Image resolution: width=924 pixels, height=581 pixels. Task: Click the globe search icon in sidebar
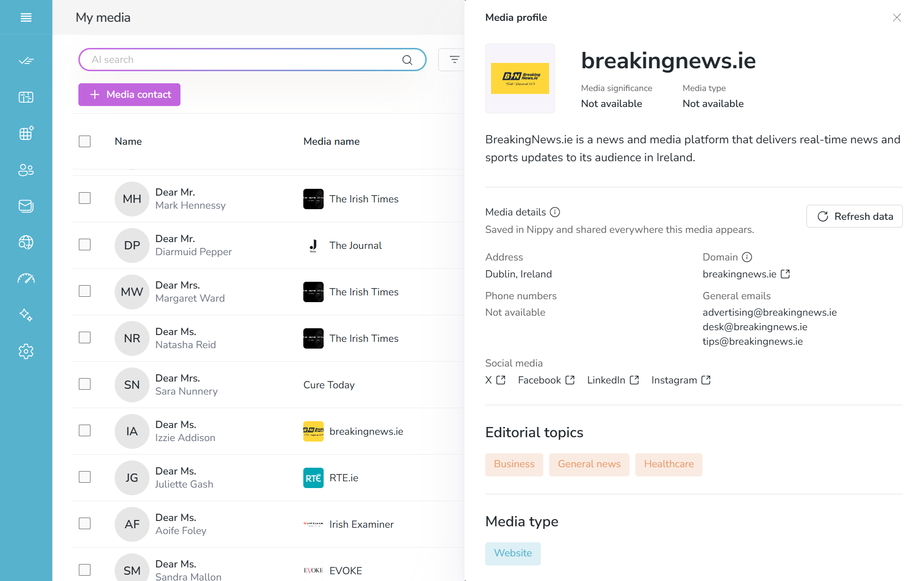point(26,242)
